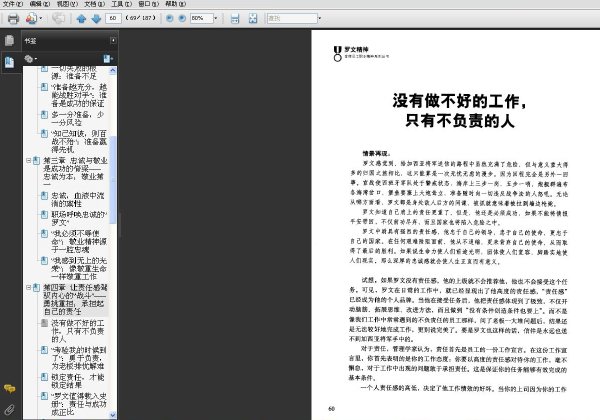Open bookmark 准备越充分，越能战胜对手
This screenshot has width=600, height=420.
click(x=79, y=95)
